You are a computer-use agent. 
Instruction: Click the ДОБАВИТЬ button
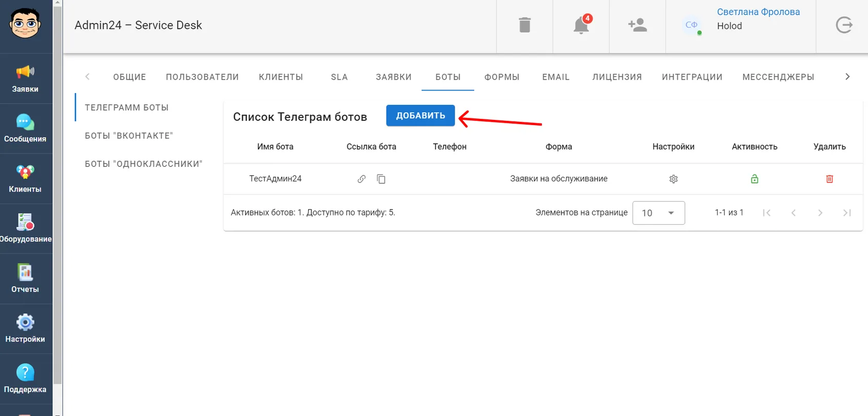click(421, 116)
